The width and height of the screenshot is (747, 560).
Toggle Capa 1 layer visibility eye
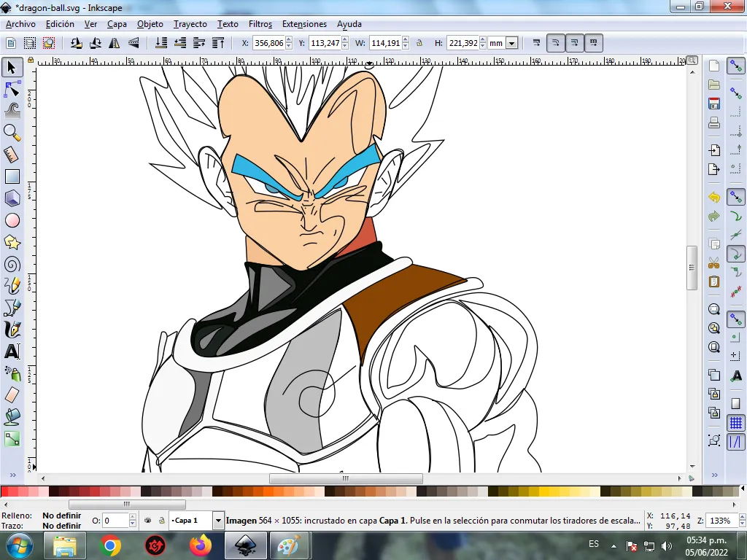click(x=147, y=521)
